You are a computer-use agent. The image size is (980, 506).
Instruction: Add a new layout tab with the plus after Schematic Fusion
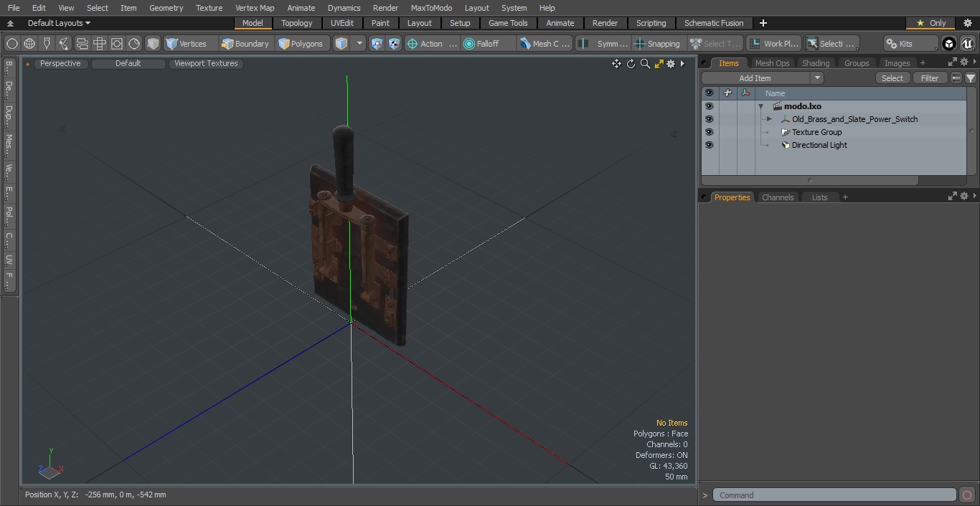coord(763,23)
